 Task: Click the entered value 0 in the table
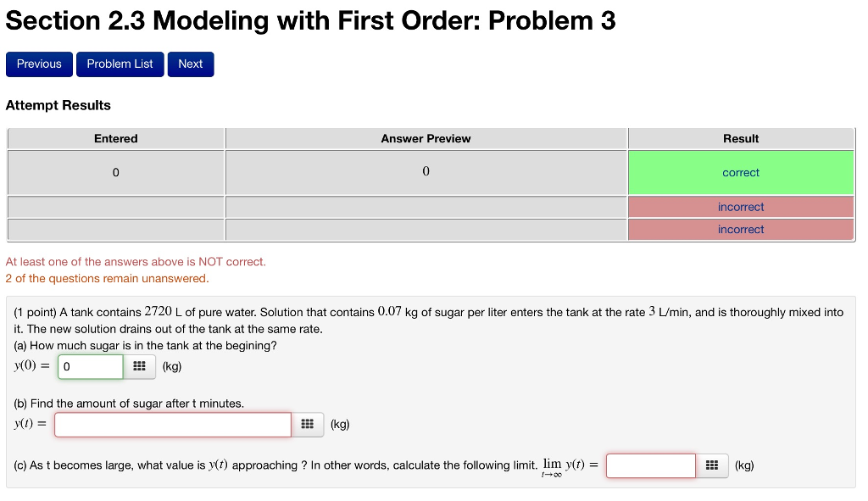pos(115,172)
